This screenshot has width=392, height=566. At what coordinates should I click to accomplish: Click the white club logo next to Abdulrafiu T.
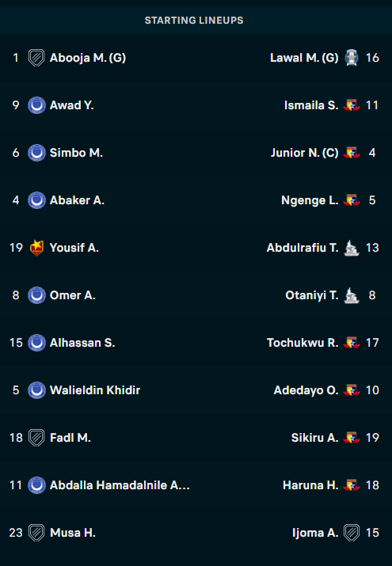coord(351,248)
